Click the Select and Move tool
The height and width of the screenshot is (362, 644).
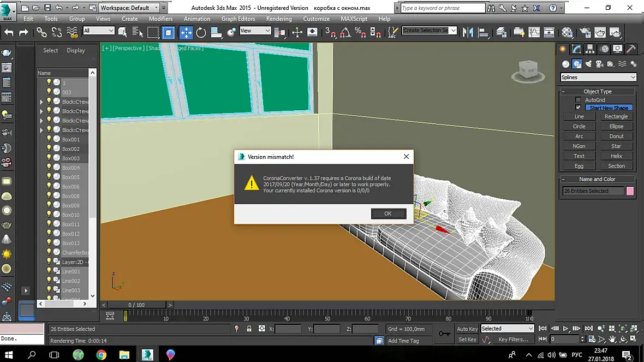click(186, 32)
